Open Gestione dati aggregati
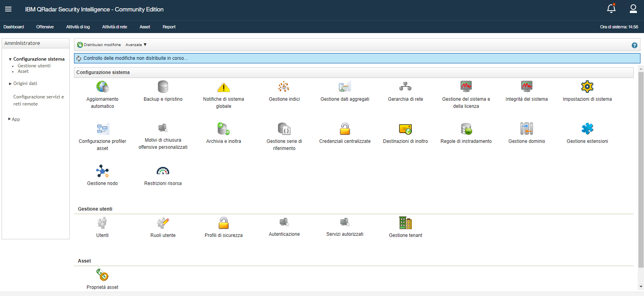The image size is (644, 296). point(345,91)
